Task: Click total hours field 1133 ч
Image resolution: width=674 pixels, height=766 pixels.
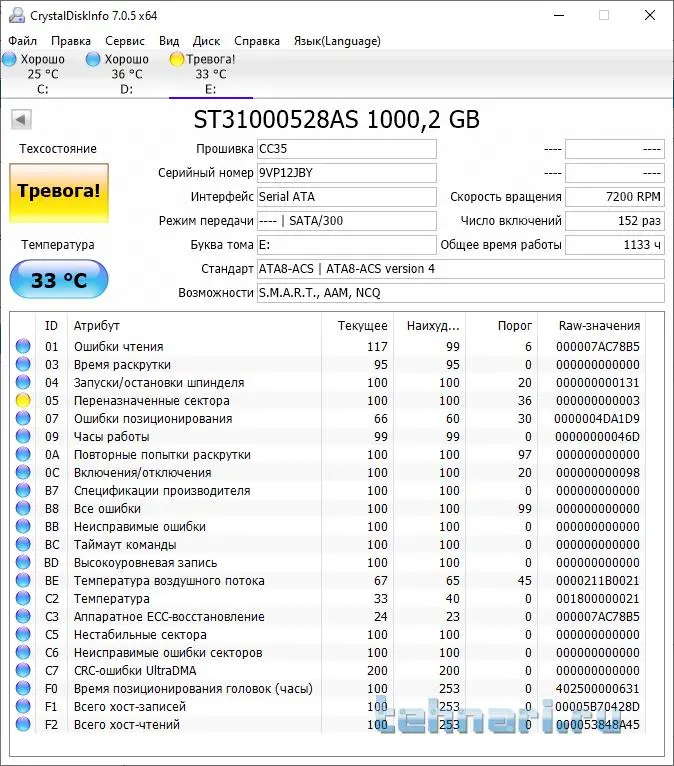Action: (615, 245)
